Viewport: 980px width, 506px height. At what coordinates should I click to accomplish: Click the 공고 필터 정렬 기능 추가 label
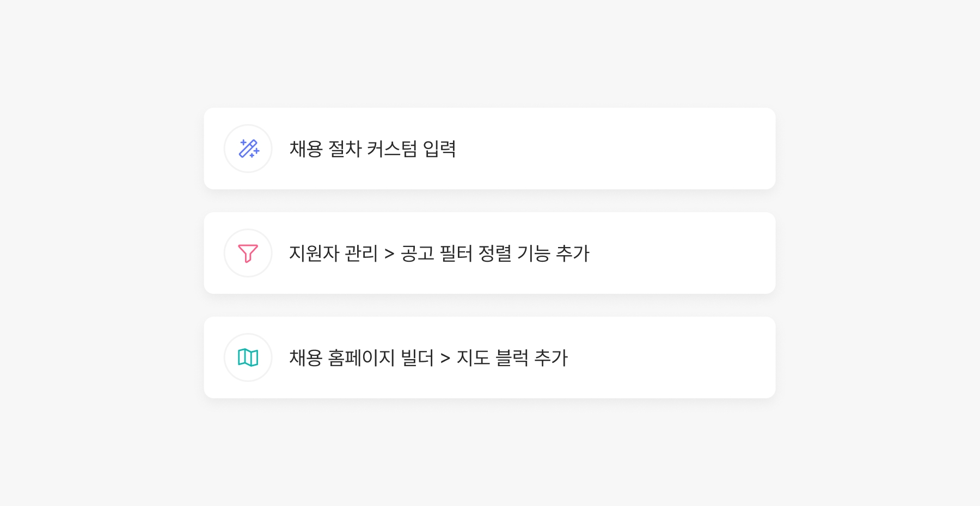click(x=495, y=254)
